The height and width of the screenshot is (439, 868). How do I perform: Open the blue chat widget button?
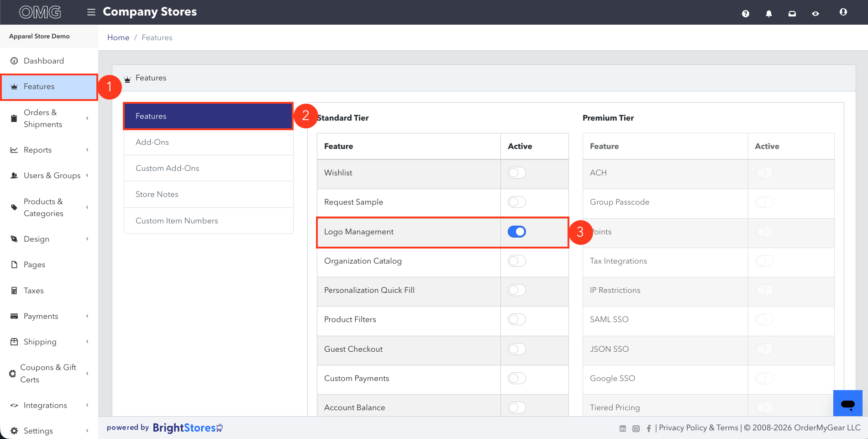click(848, 403)
